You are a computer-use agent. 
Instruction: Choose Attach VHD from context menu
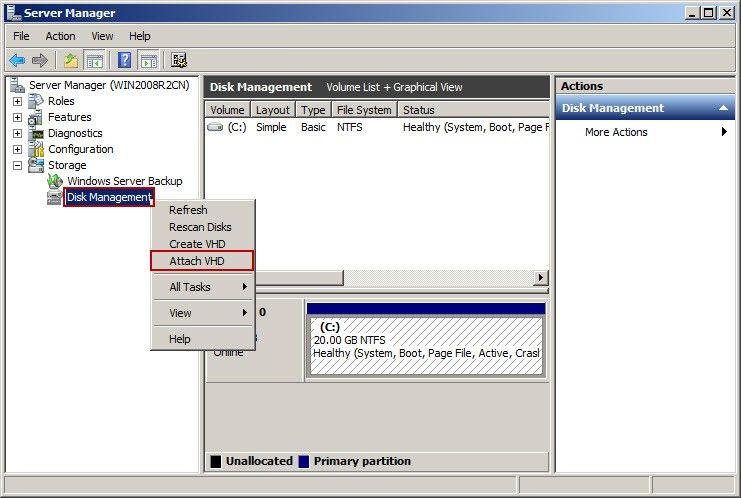click(x=202, y=261)
